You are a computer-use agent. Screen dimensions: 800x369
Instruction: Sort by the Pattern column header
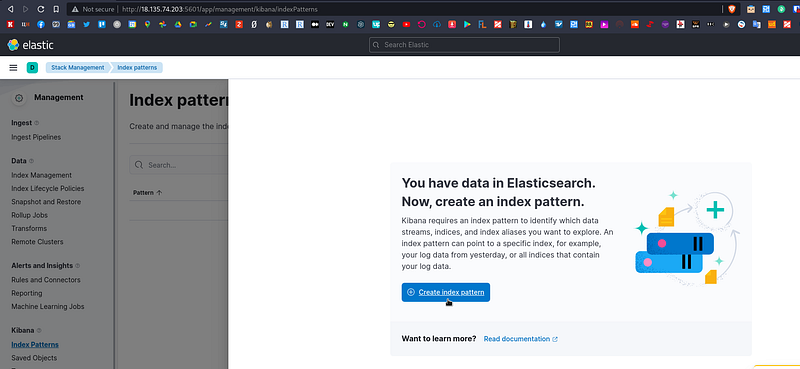(x=147, y=192)
